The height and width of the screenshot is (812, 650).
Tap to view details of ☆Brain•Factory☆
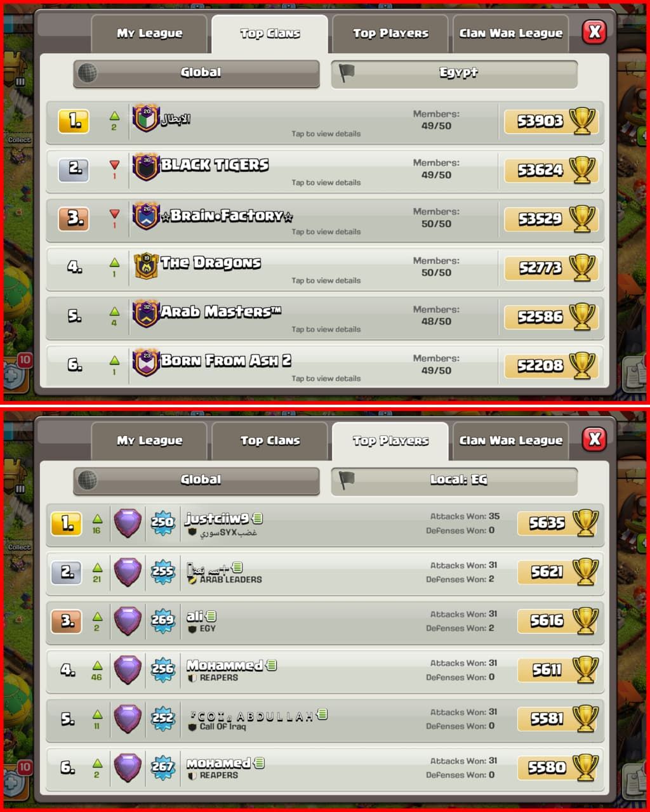pos(325,221)
